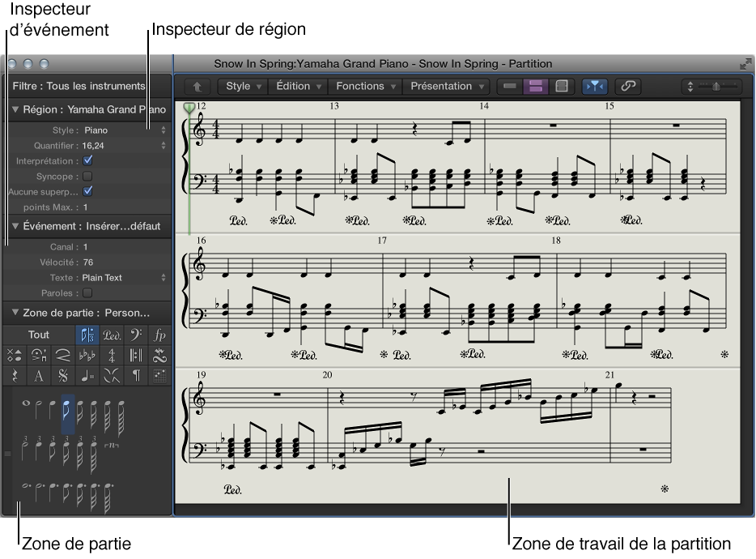Click Filtre: Tous les instruments

(x=79, y=86)
